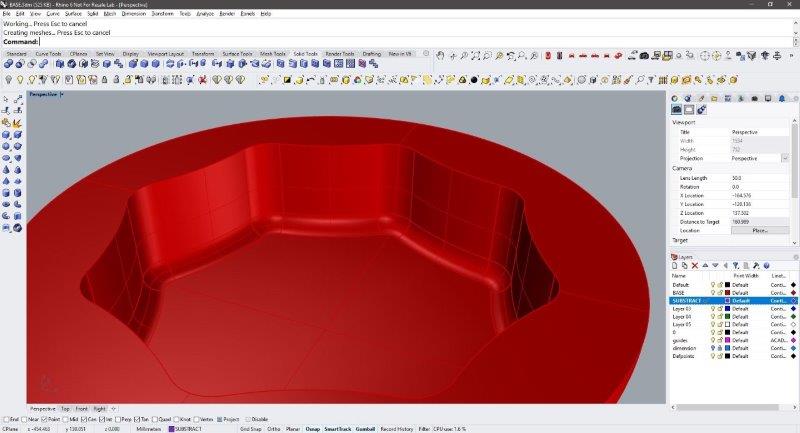The height and width of the screenshot is (433, 800).
Task: Open the Projection dropdown in Viewport properties
Action: click(785, 159)
